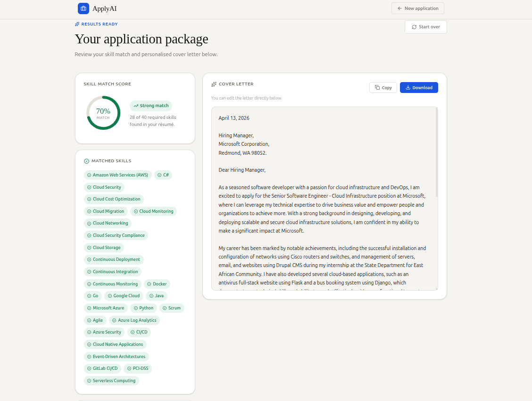Click the Start over button
This screenshot has width=532, height=401.
425,27
